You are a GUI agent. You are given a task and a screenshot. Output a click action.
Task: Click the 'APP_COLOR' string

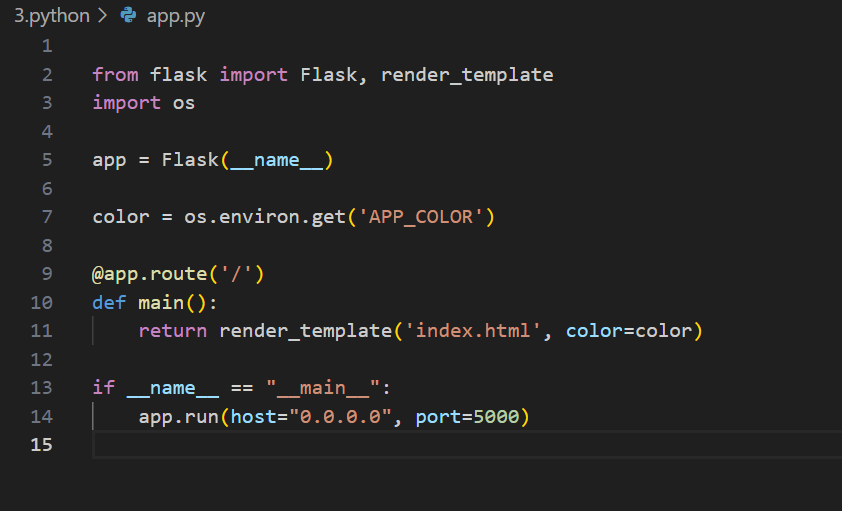pos(421,216)
